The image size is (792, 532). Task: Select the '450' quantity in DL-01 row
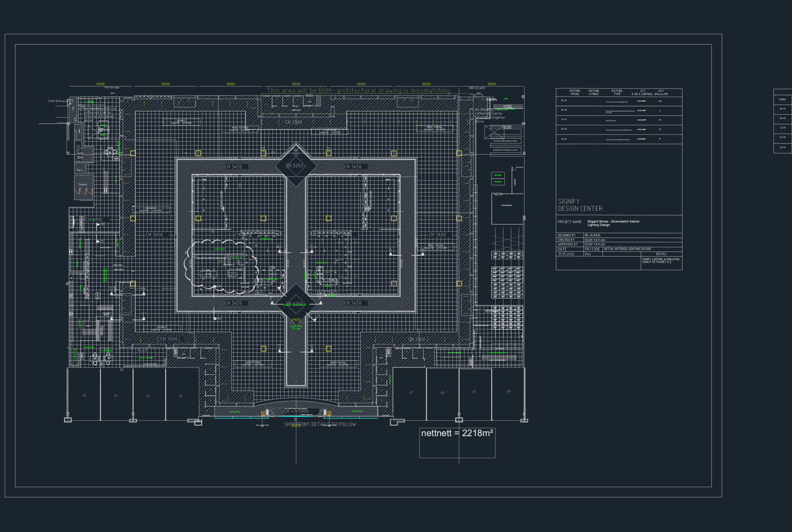(x=660, y=101)
